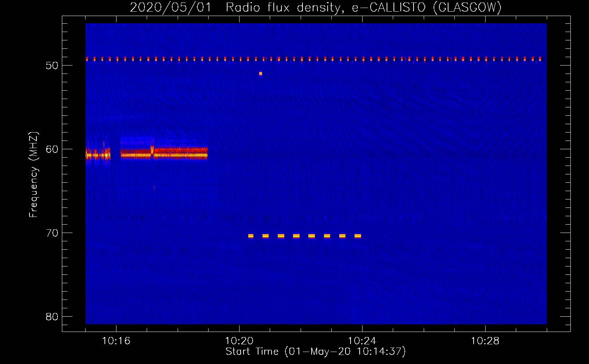Click the "10:20" time tick label

[x=239, y=341]
